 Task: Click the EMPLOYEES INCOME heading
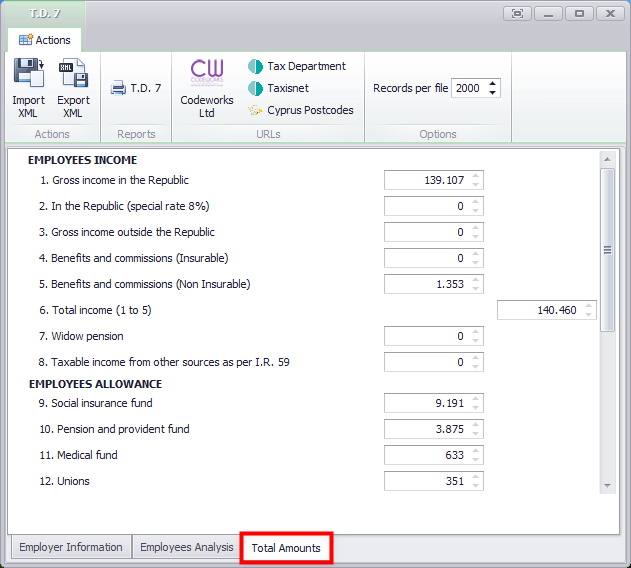click(82, 160)
